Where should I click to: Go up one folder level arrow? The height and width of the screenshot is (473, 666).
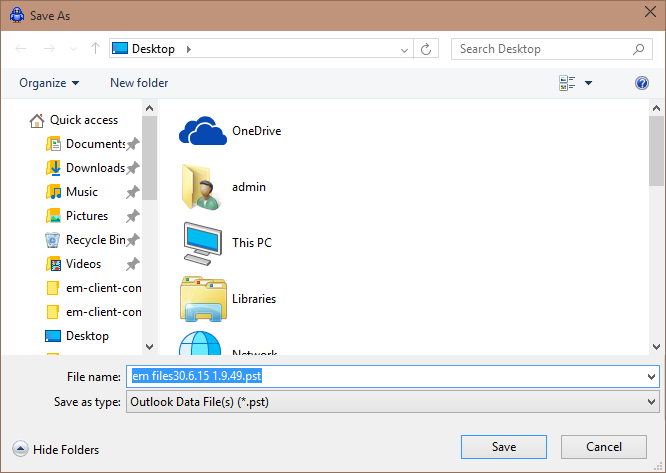point(95,48)
